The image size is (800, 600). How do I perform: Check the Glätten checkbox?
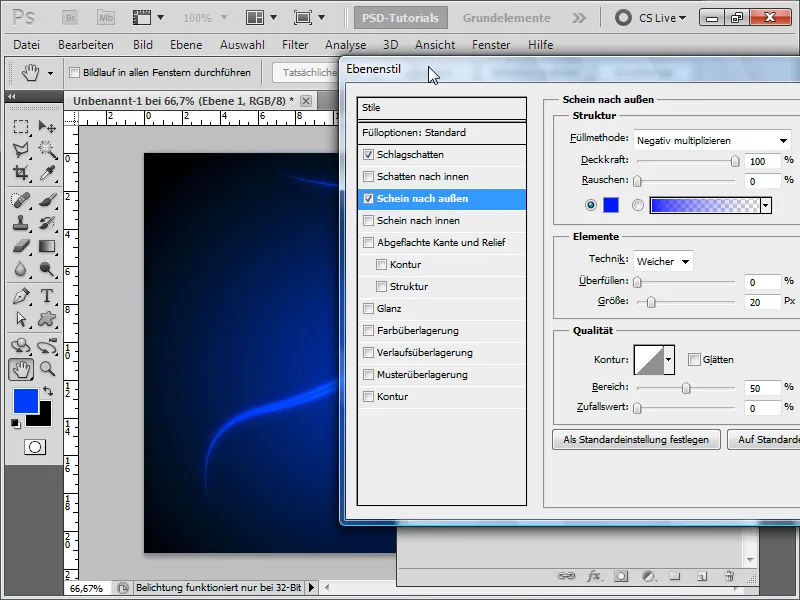pos(694,360)
